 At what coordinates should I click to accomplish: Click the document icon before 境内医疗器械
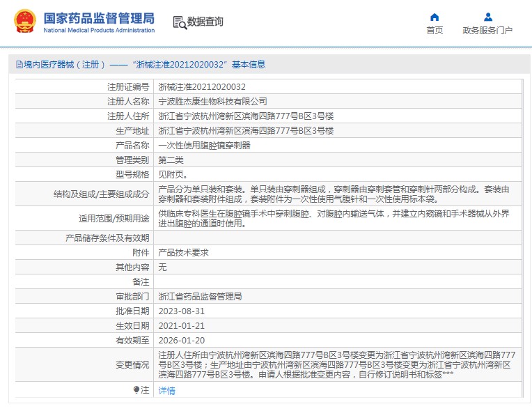pos(19,65)
